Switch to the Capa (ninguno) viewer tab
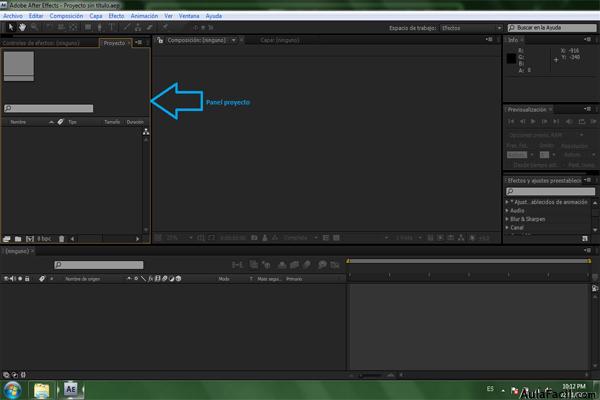This screenshot has width=600, height=400. 279,40
